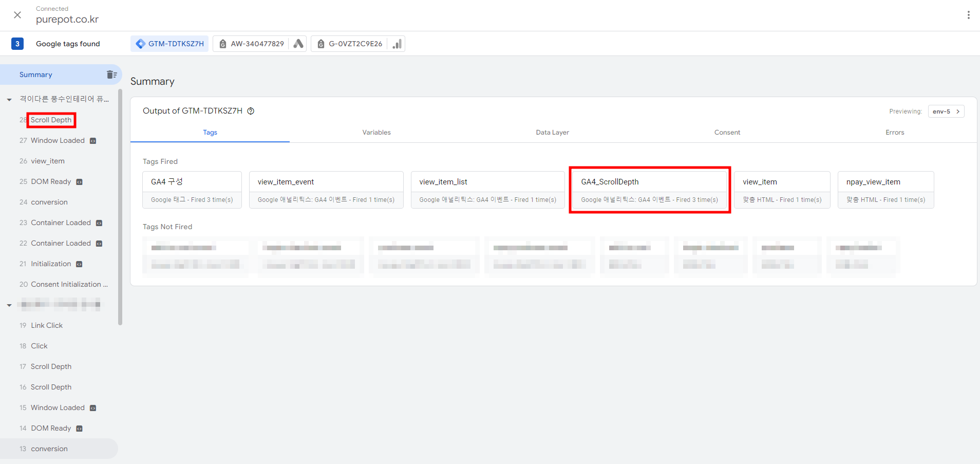
Task: Click the Google Ads logo icon
Action: click(298, 44)
